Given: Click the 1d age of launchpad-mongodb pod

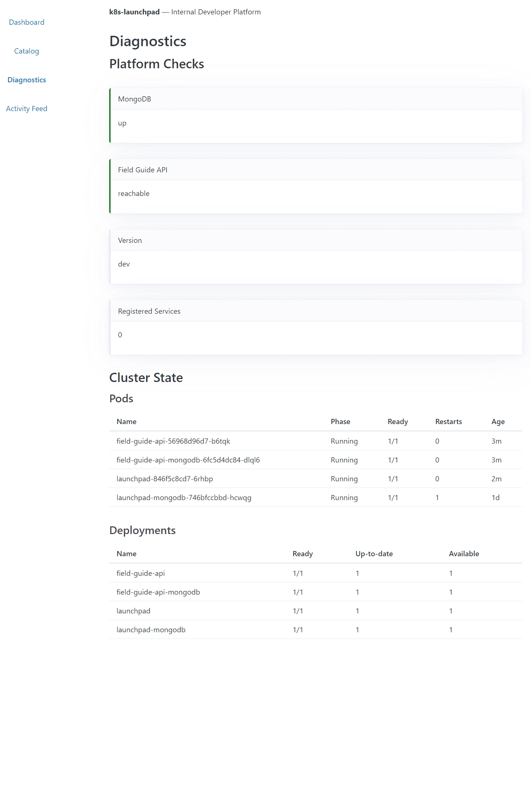Looking at the screenshot, I should (x=495, y=498).
